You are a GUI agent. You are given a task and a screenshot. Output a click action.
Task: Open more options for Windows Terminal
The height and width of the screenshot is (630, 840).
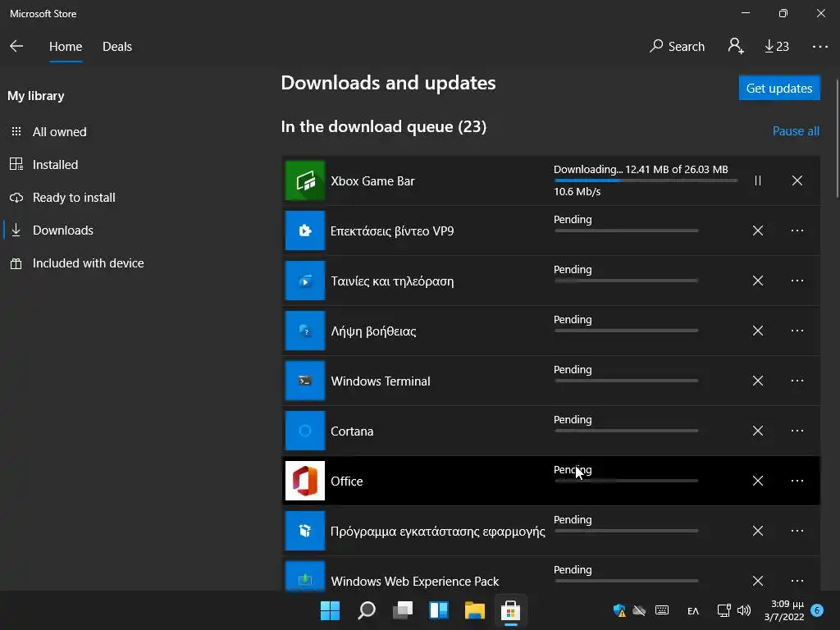tap(797, 381)
